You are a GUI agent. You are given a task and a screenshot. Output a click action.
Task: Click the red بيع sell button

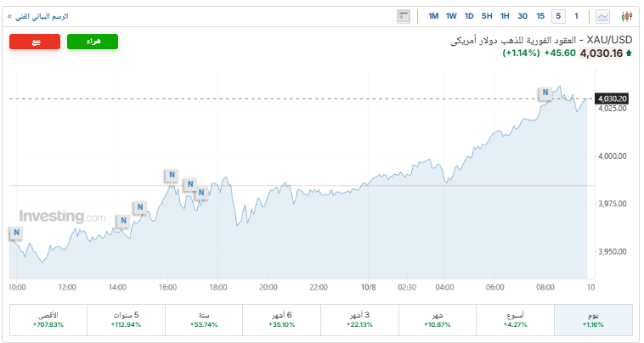36,42
